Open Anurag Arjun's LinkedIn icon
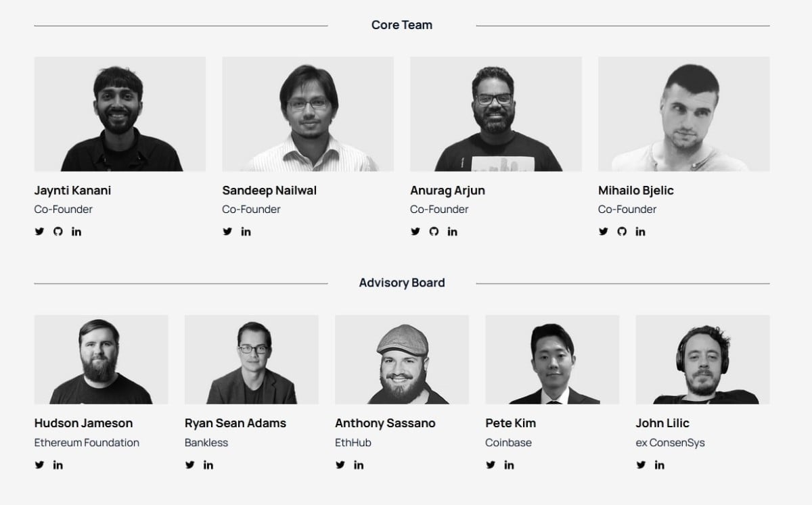Image resolution: width=812 pixels, height=505 pixels. [x=452, y=231]
